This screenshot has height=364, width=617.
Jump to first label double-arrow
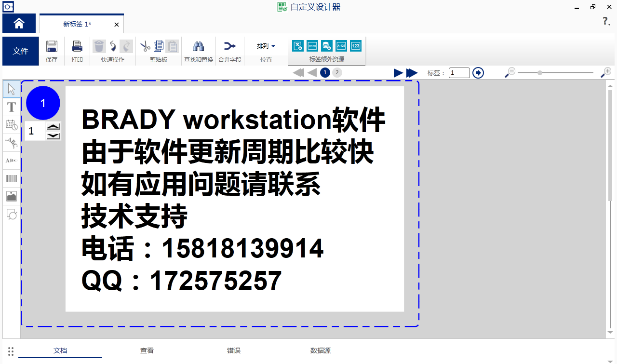pyautogui.click(x=299, y=73)
